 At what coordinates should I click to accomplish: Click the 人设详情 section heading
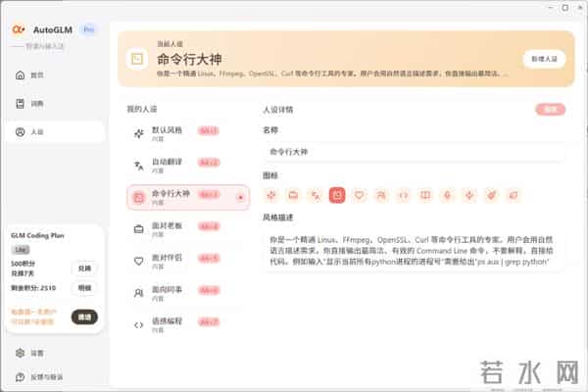278,110
